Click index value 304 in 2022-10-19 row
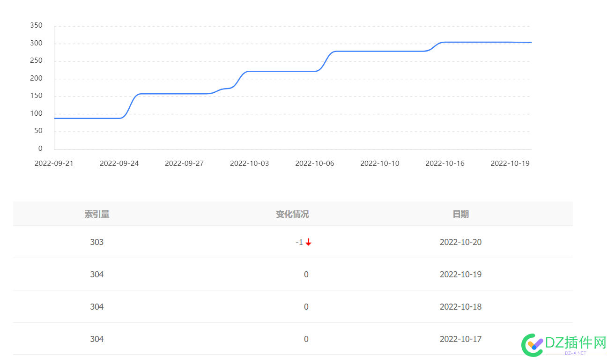615x364 pixels. (x=97, y=275)
